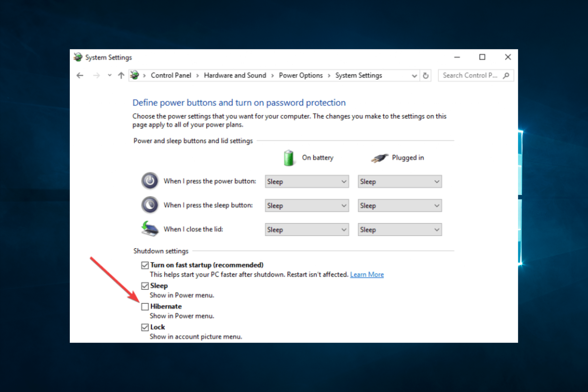Click the Refresh button in address bar
Image resolution: width=588 pixels, height=392 pixels.
click(426, 75)
